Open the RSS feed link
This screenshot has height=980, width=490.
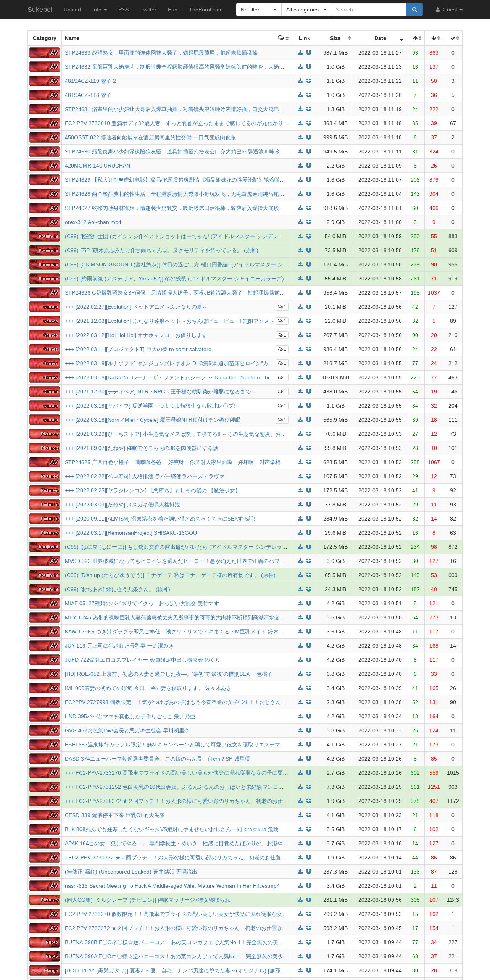[124, 10]
